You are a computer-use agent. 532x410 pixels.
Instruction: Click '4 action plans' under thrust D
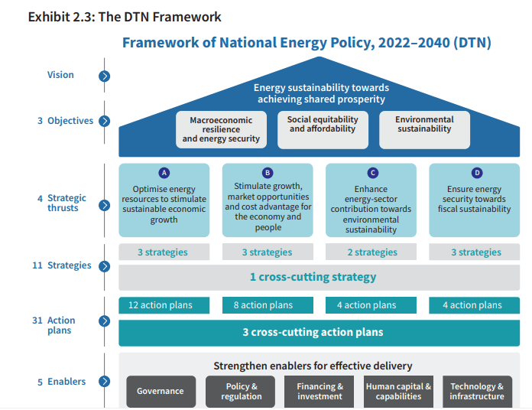point(475,305)
